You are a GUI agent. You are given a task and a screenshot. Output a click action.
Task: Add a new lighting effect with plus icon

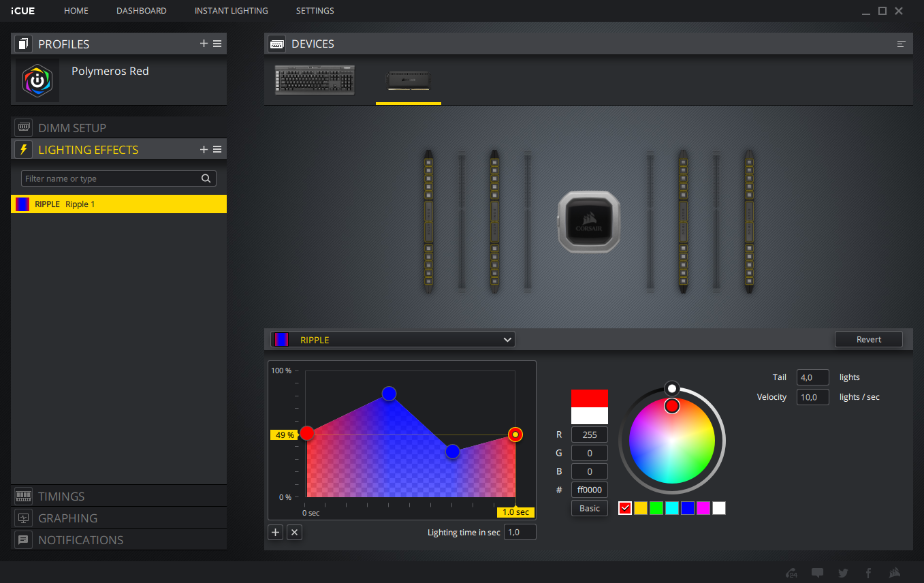coord(204,149)
